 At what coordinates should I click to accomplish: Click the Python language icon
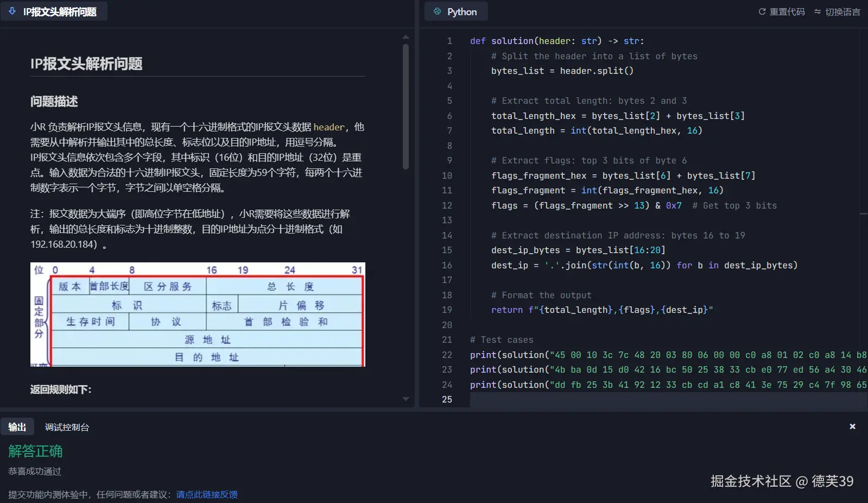point(437,11)
